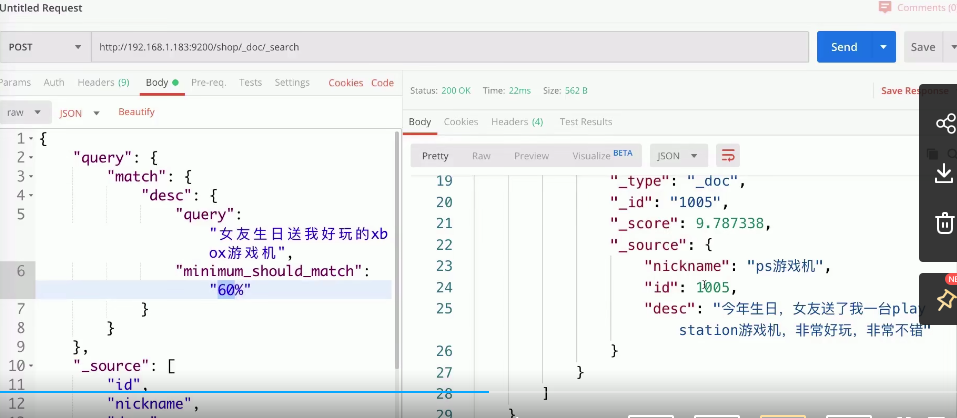The width and height of the screenshot is (957, 418).
Task: Click the Save button
Action: pyautogui.click(x=923, y=47)
